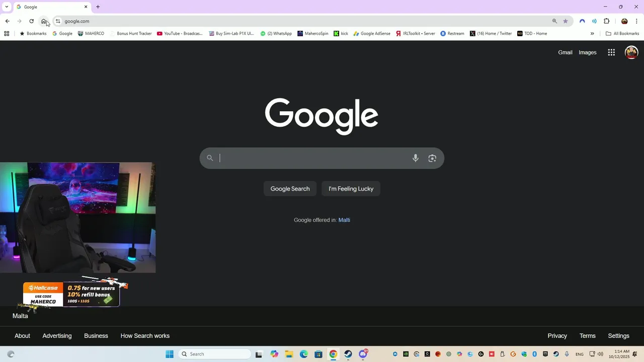Open the Bookmarks bookmark
The image size is (644, 362).
click(x=33, y=34)
